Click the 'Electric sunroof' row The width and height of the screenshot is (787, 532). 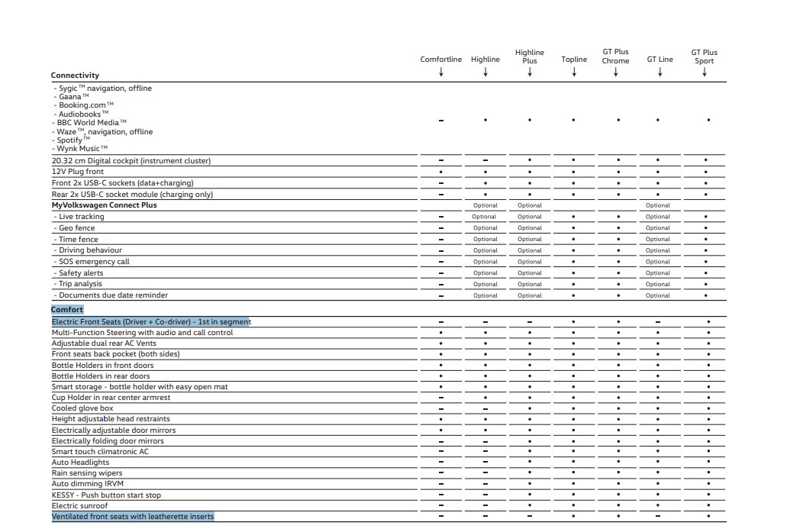pyautogui.click(x=79, y=506)
